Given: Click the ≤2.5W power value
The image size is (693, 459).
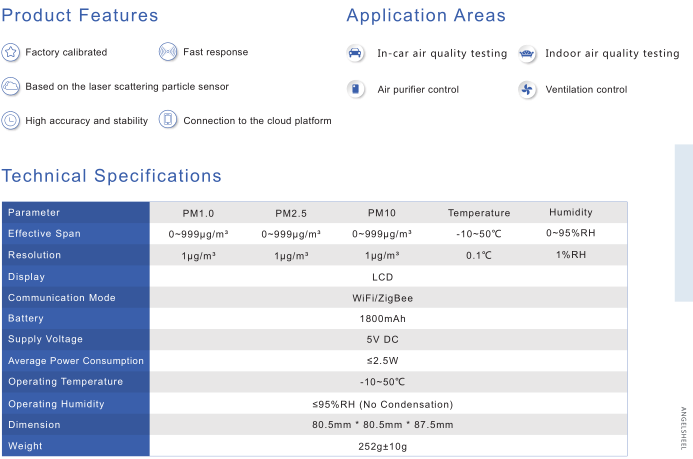Looking at the screenshot, I should point(383,361).
